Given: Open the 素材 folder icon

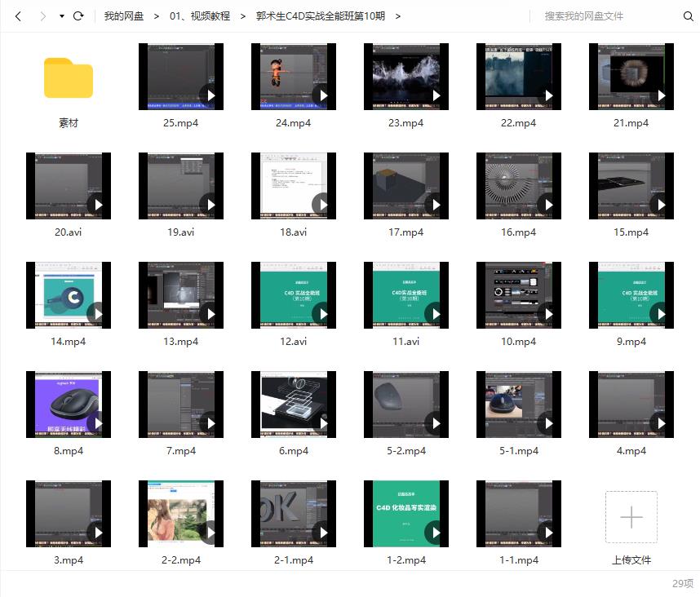Looking at the screenshot, I should [x=69, y=77].
